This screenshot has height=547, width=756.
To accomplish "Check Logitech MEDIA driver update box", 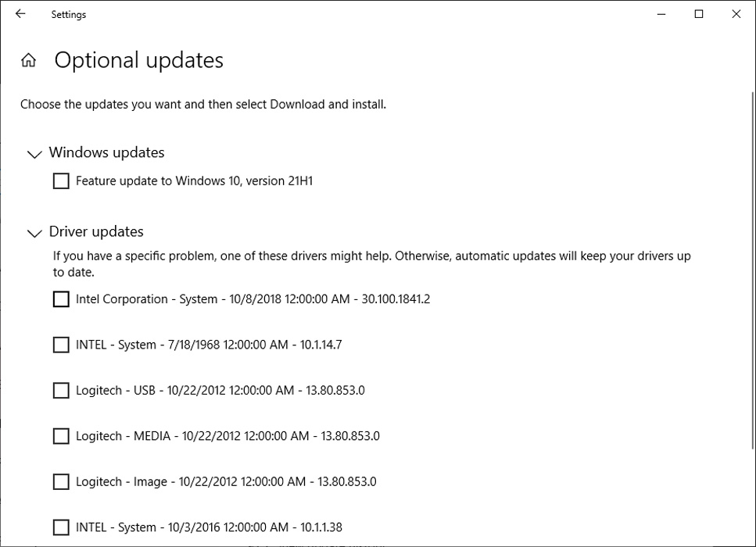I will coord(61,436).
